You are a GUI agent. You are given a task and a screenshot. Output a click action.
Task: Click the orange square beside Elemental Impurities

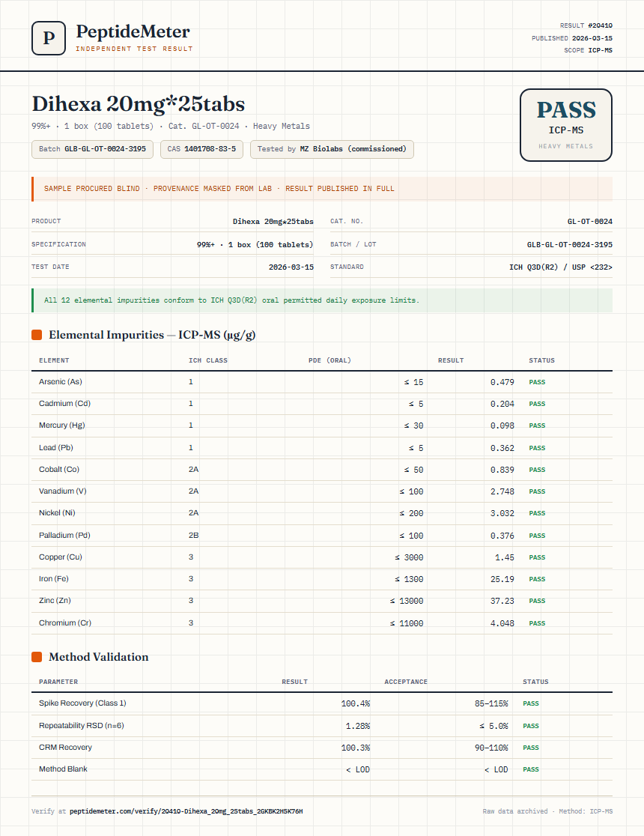point(37,335)
